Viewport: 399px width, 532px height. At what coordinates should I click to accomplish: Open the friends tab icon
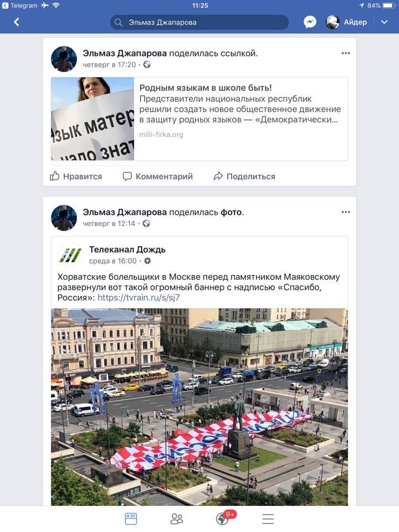click(x=176, y=519)
